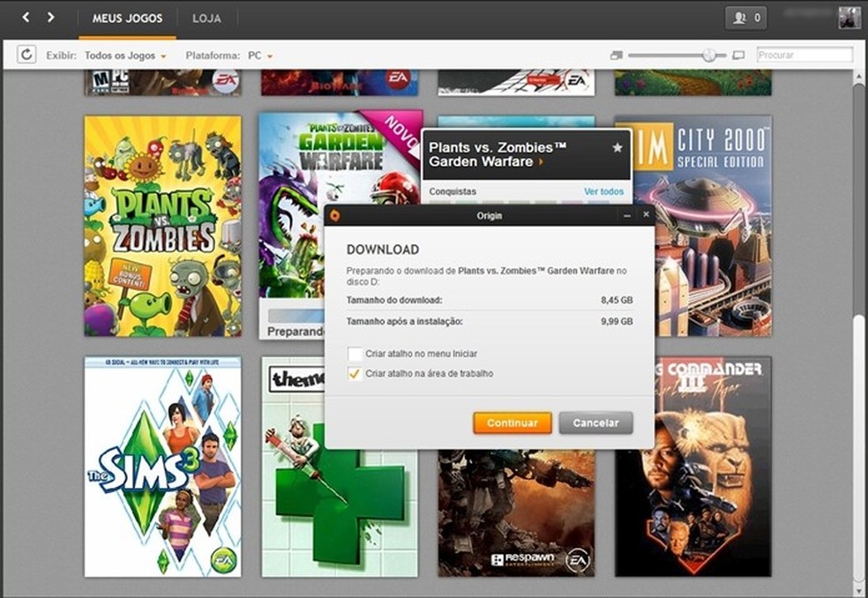Expand the Plataforma PC dropdown
Viewport: 868px width, 598px height.
[260, 56]
